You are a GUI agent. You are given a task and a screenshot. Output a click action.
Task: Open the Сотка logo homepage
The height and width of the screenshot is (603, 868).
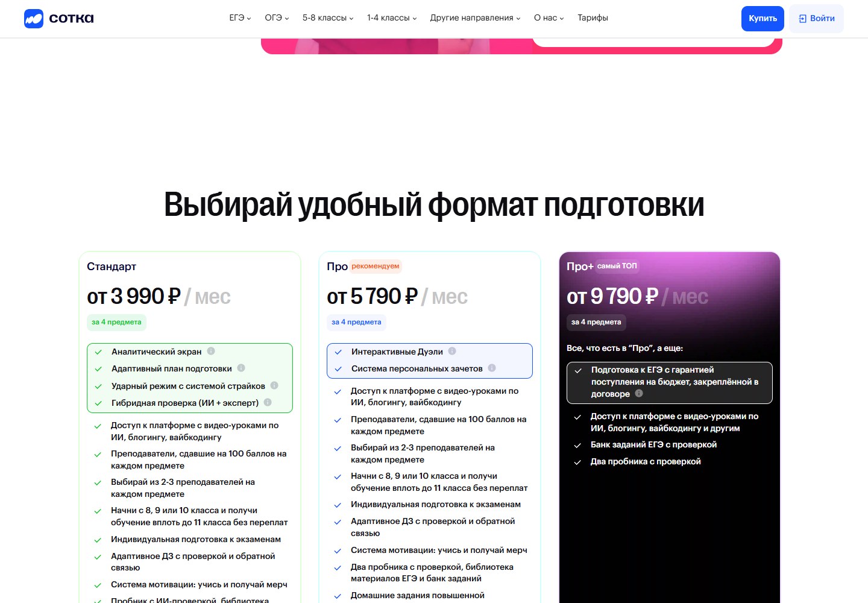[58, 19]
